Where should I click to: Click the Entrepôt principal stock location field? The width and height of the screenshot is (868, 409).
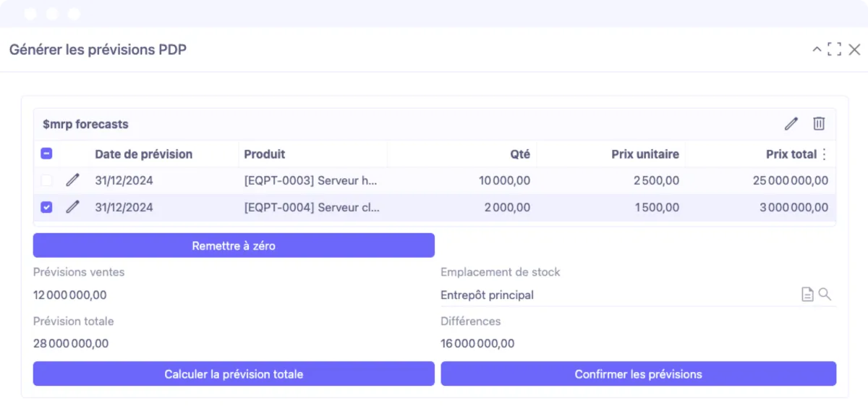pyautogui.click(x=615, y=295)
